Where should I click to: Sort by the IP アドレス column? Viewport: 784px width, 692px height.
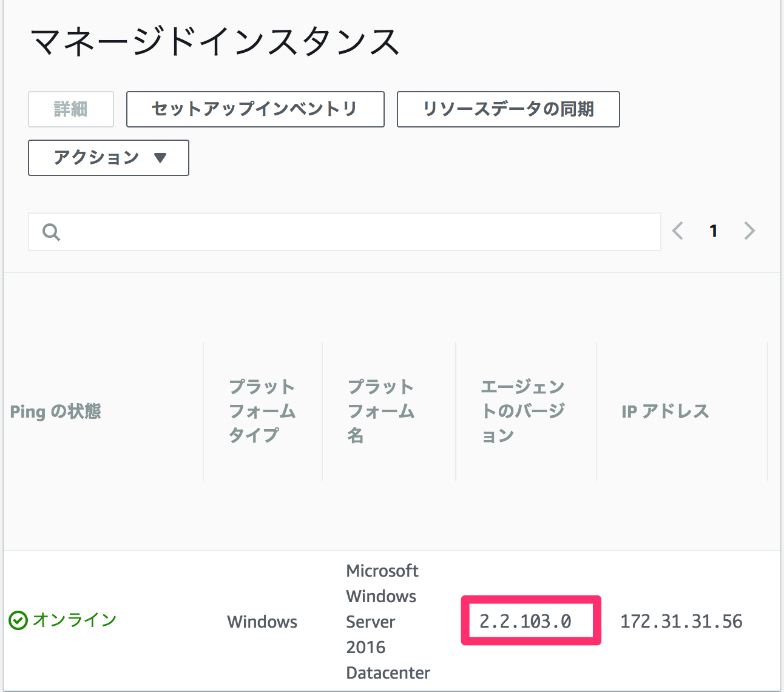665,411
